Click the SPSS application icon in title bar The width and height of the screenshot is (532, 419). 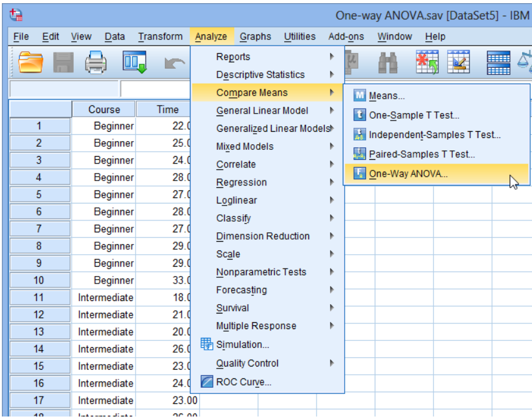coord(16,15)
